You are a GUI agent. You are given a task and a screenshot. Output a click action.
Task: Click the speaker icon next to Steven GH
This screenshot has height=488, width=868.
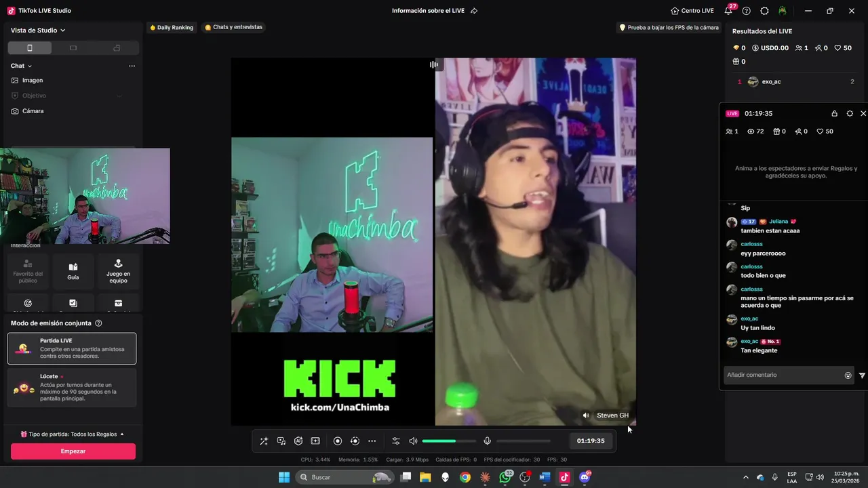(586, 415)
